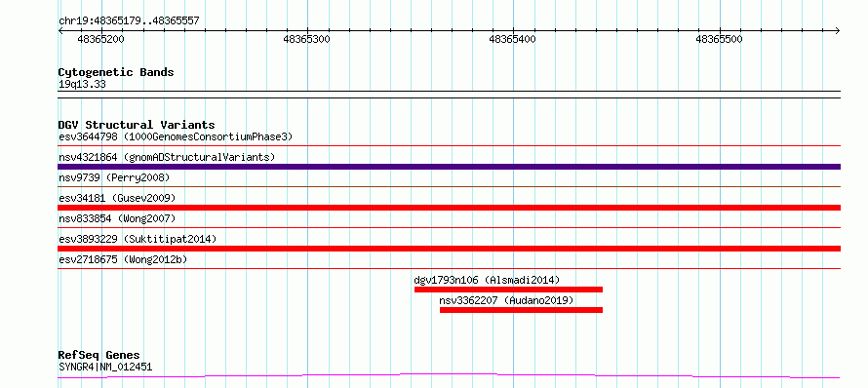Open the esv3893229 (Suktitipat2014) variant label

click(x=138, y=239)
